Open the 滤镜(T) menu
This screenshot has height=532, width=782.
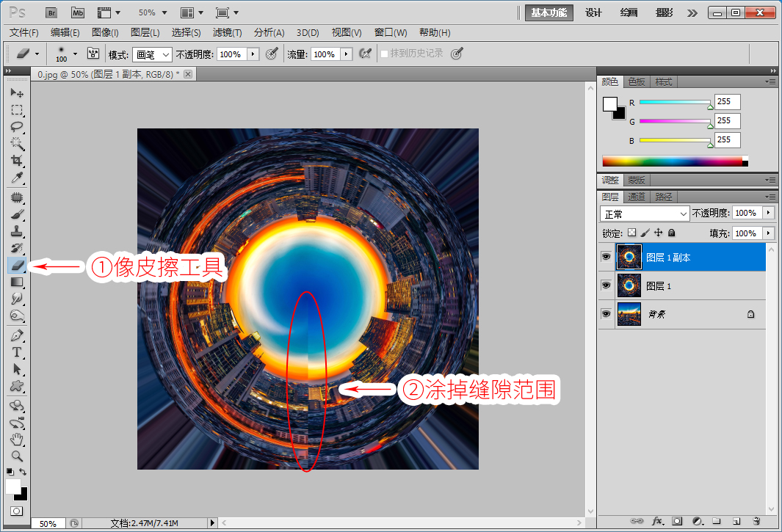(227, 32)
